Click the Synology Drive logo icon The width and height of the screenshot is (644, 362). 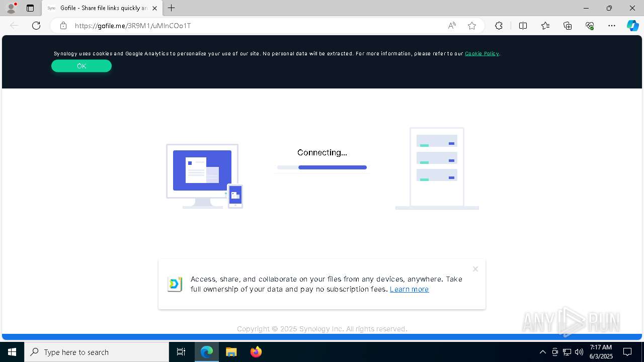(175, 284)
